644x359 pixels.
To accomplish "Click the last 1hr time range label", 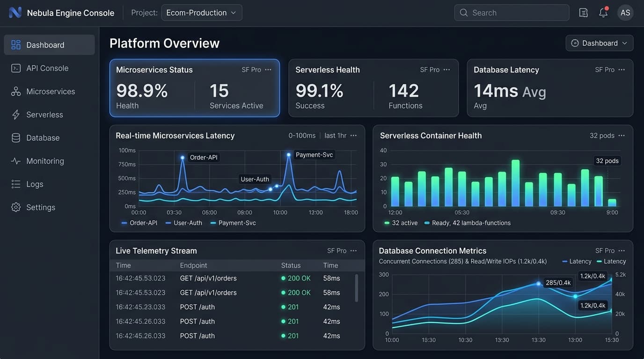I will pyautogui.click(x=336, y=136).
